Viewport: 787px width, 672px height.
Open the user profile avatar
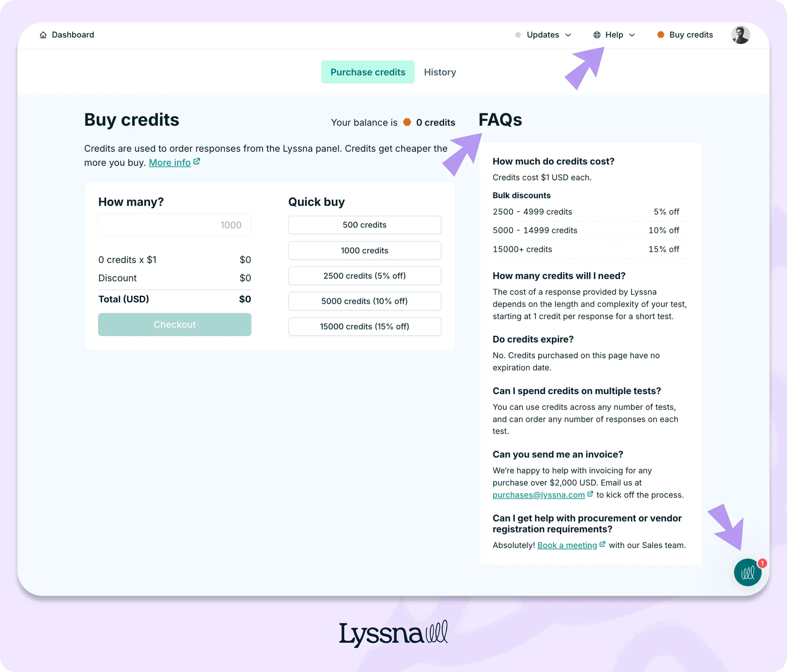click(x=740, y=35)
